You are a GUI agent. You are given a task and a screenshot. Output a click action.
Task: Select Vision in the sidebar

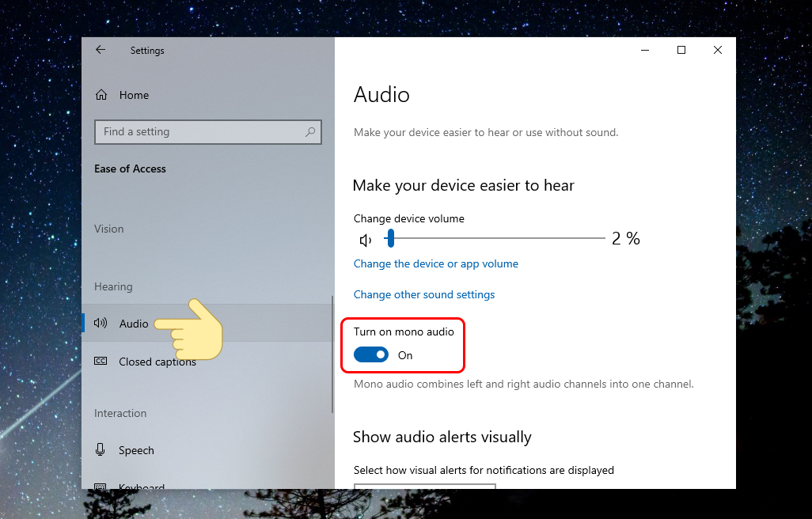108,228
